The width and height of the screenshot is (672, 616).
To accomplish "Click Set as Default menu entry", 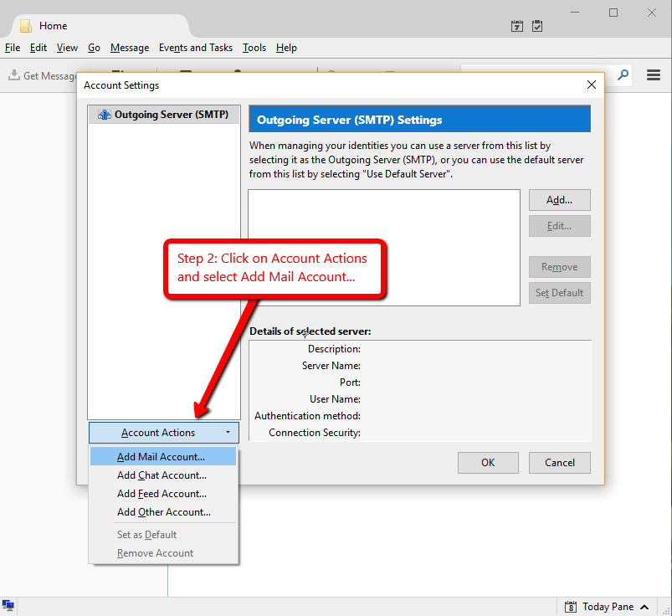I will pyautogui.click(x=163, y=535).
